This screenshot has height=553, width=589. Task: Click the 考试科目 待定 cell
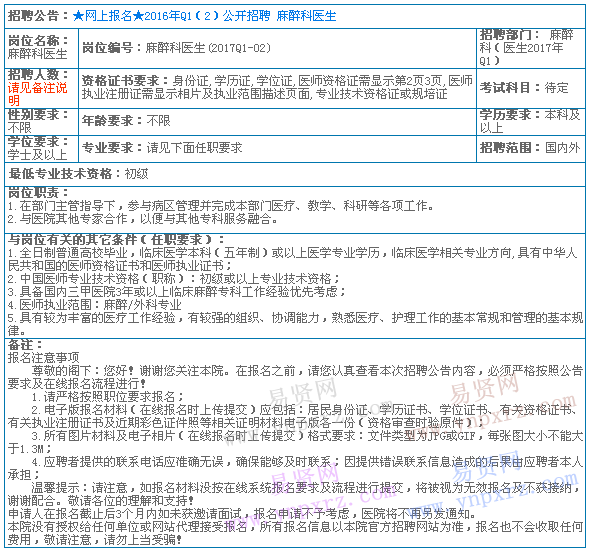click(531, 88)
